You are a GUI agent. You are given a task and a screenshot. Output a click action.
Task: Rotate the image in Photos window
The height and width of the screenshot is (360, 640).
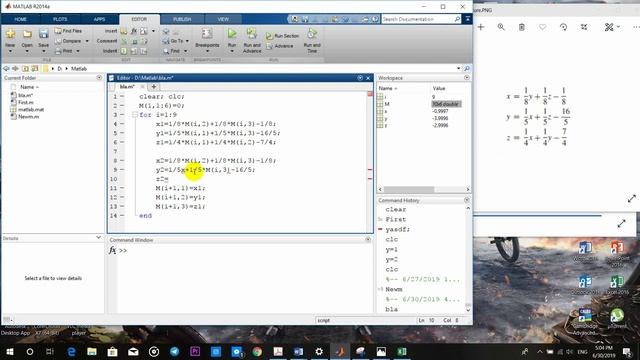click(563, 27)
